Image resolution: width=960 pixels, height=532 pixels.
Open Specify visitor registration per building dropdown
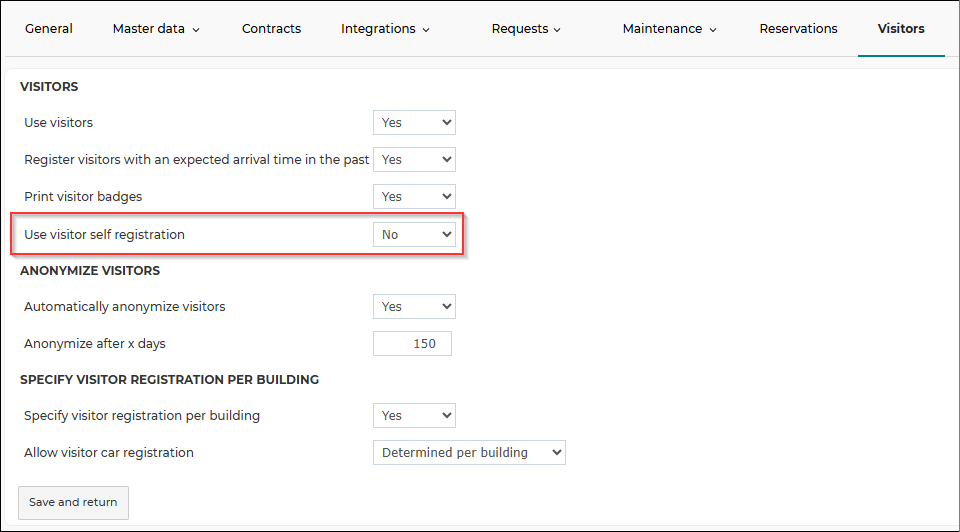click(414, 416)
